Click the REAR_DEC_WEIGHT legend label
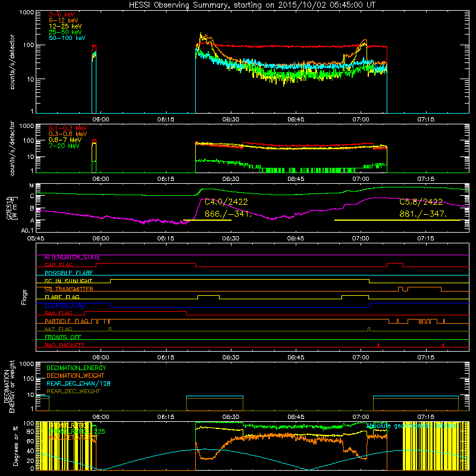This screenshot has height=476, width=476. click(73, 392)
